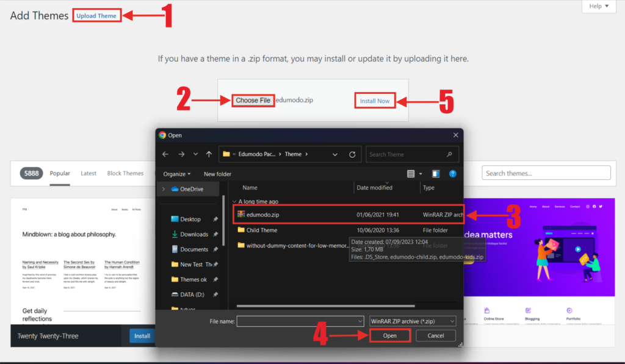Click the magnifier in the Search Theme box
The height and width of the screenshot is (364, 625).
449,154
